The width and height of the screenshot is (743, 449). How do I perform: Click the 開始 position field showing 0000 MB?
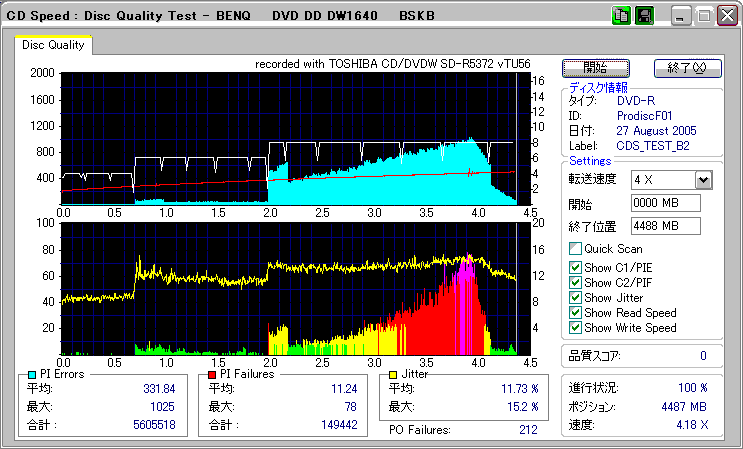(x=665, y=204)
